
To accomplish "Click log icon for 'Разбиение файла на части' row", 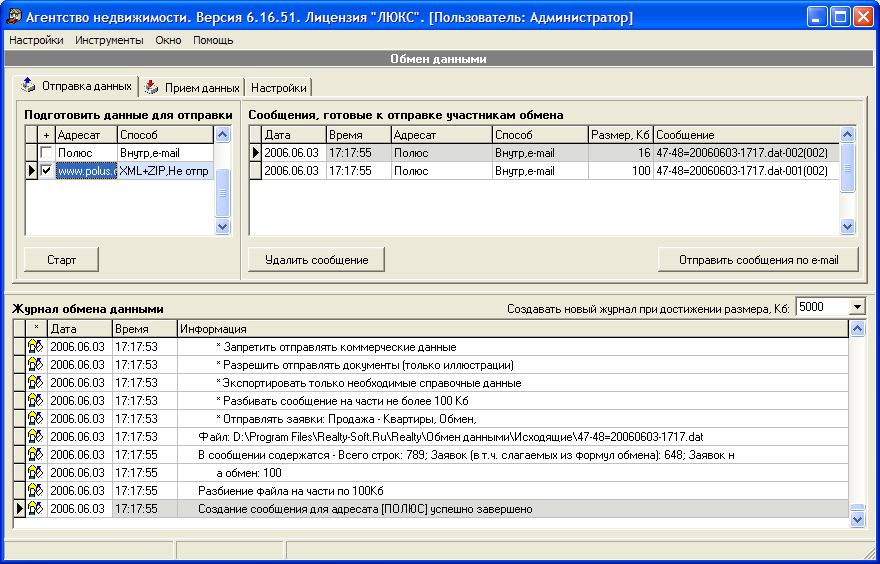I will [35, 490].
